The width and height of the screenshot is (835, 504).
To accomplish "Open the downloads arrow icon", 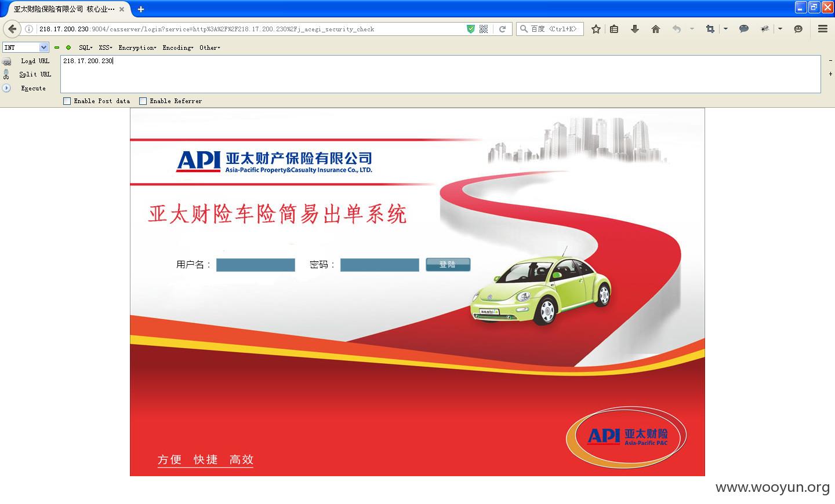I will (x=635, y=29).
